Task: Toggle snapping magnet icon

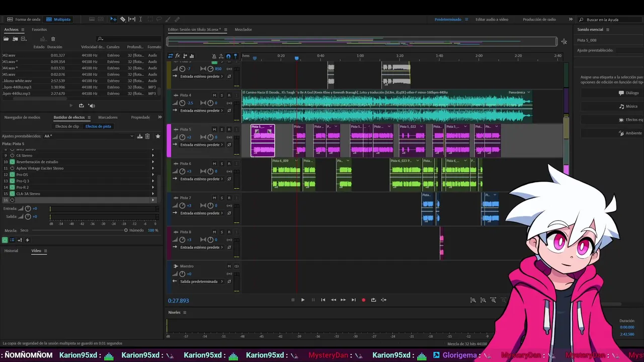Action: pyautogui.click(x=228, y=56)
